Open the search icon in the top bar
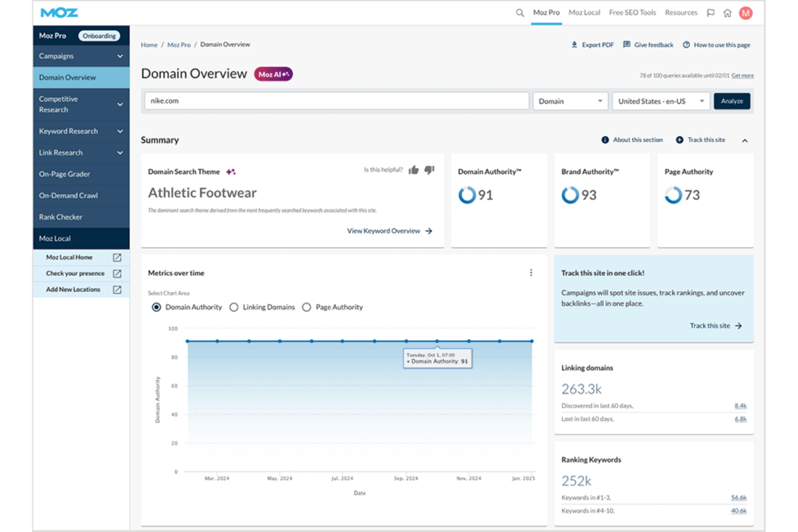The height and width of the screenshot is (532, 798). point(519,12)
